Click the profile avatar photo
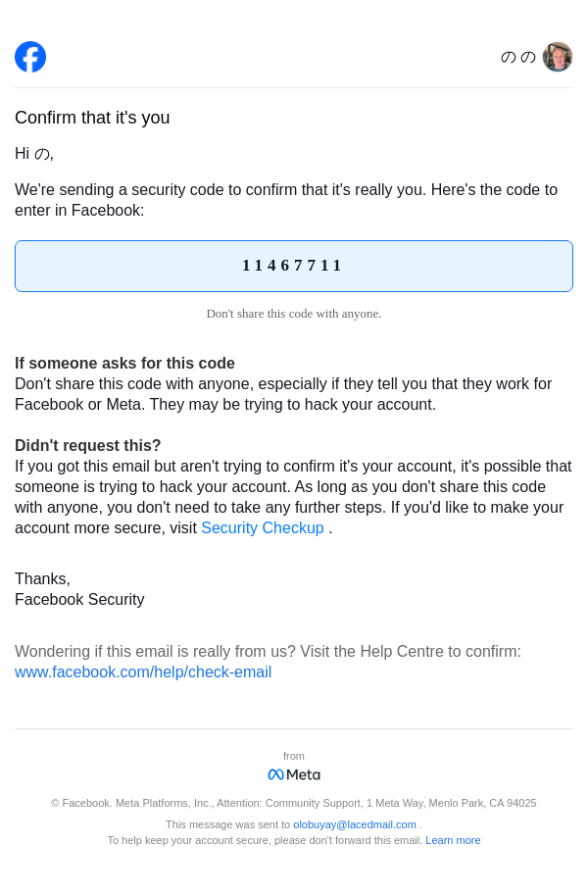Image resolution: width=588 pixels, height=895 pixels. [x=558, y=57]
